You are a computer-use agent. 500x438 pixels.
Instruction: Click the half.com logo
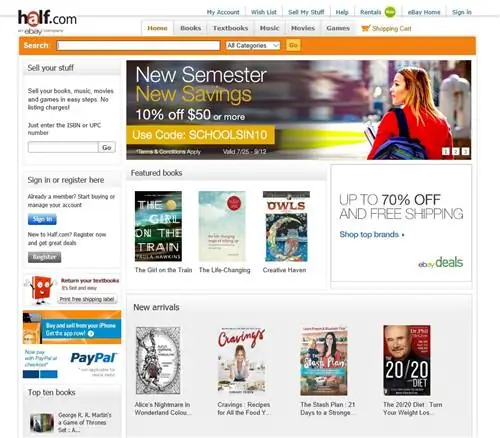pyautogui.click(x=47, y=21)
